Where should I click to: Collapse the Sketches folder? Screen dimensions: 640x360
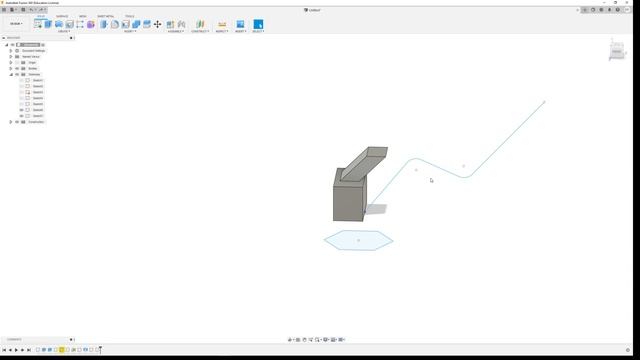pos(11,74)
